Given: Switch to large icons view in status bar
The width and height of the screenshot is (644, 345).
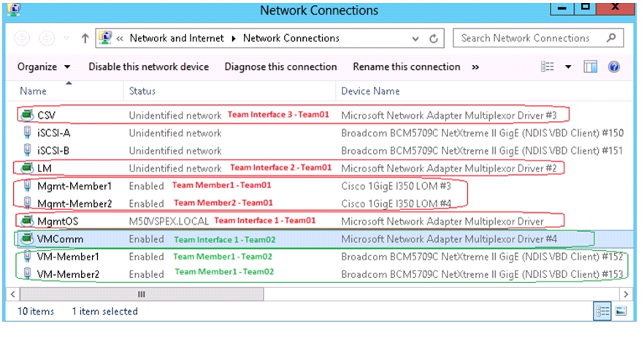Looking at the screenshot, I should click(621, 311).
